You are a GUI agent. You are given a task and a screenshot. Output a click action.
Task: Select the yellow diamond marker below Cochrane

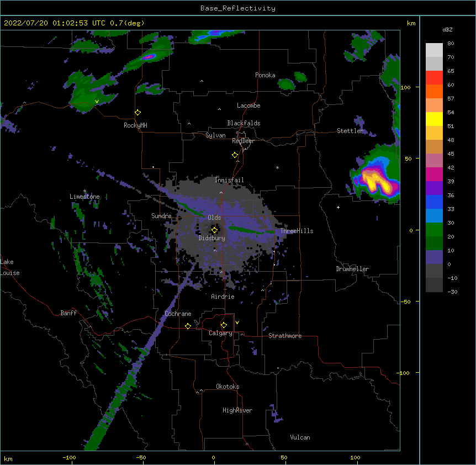pos(188,326)
